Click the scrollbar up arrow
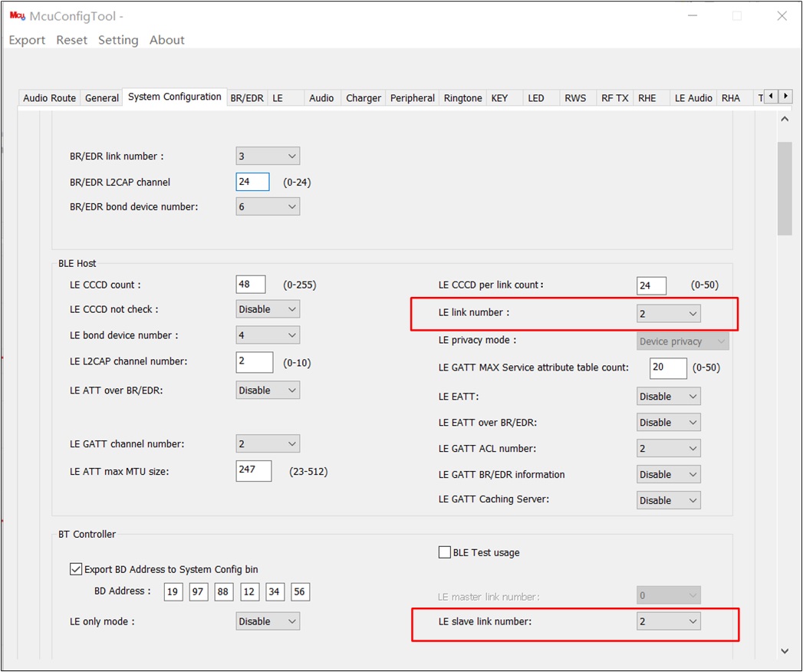The image size is (803, 672). (x=785, y=119)
